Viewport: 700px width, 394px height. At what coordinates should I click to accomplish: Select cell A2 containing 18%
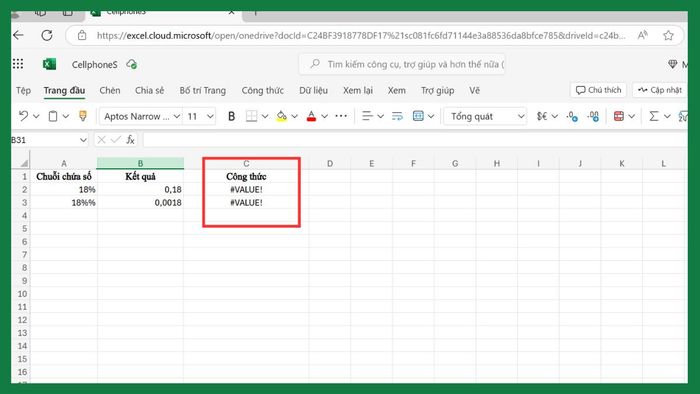click(x=63, y=190)
